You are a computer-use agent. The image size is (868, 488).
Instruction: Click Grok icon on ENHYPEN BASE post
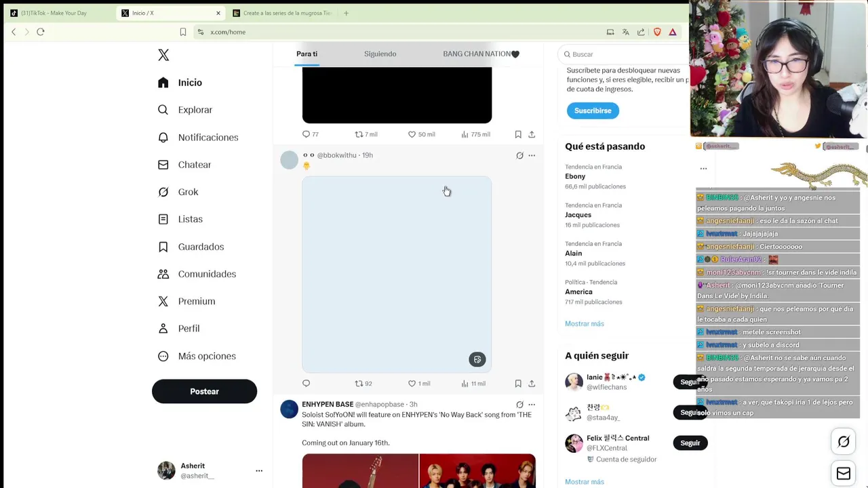click(519, 405)
